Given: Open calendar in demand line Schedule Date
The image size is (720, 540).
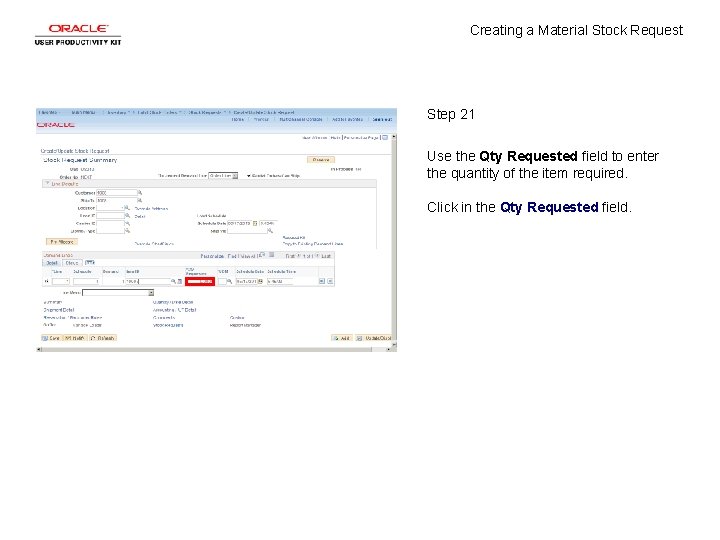Looking at the screenshot, I should click(260, 281).
